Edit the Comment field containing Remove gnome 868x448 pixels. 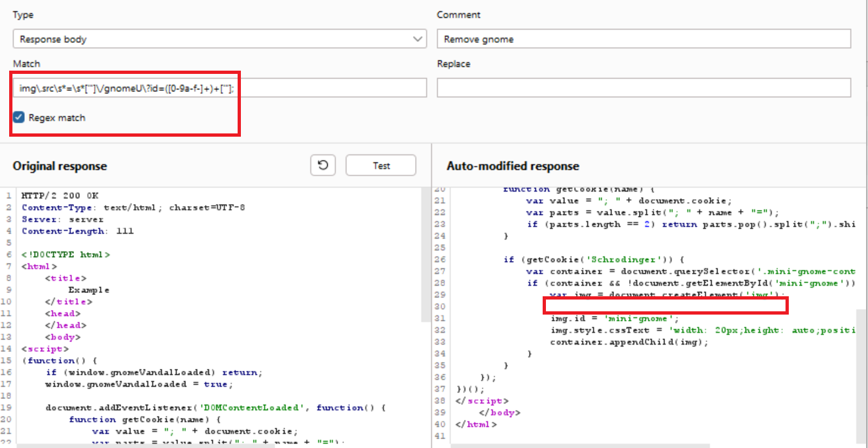(x=643, y=39)
